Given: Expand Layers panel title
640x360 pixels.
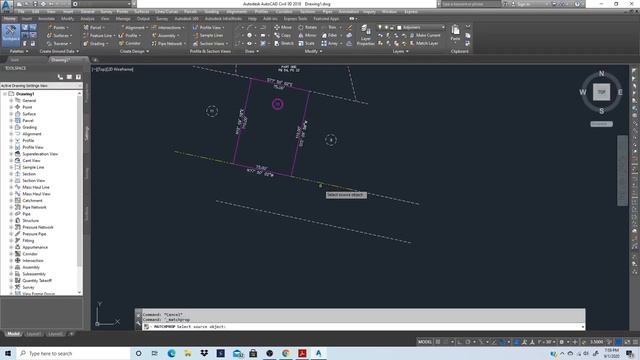Looking at the screenshot, I should point(400,51).
